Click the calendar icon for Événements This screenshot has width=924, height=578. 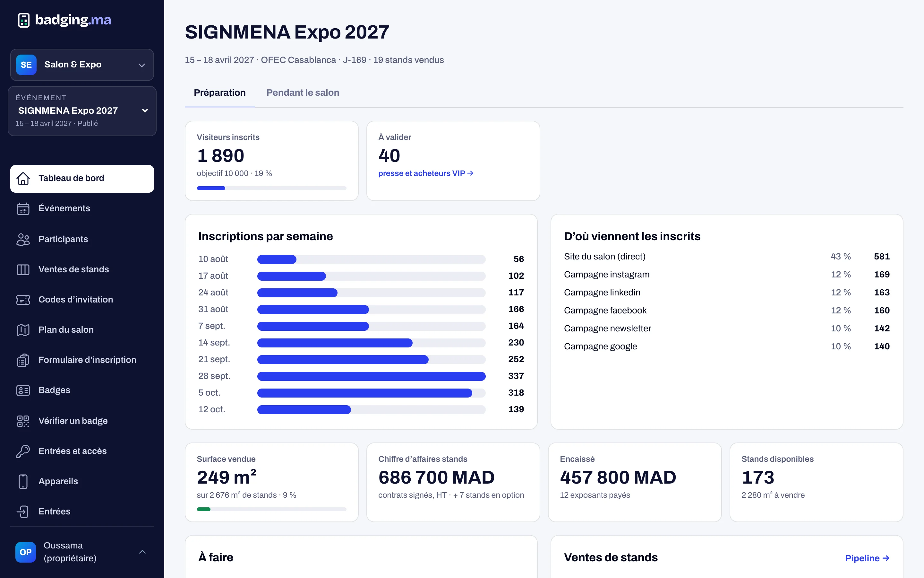tap(23, 209)
